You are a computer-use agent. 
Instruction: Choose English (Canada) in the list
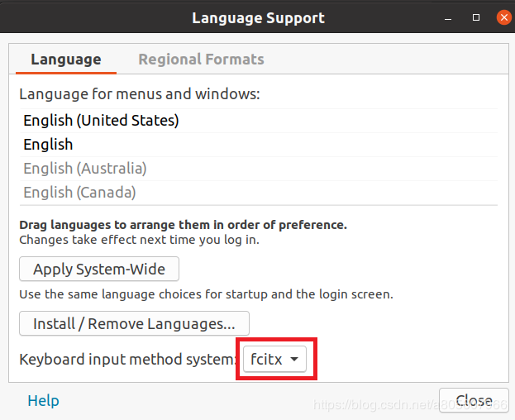pyautogui.click(x=79, y=193)
